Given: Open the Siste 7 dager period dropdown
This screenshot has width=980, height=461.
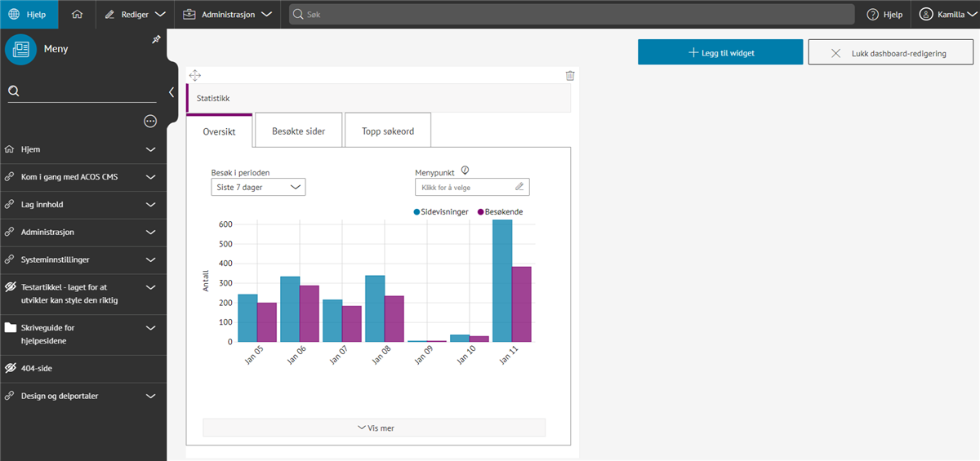Looking at the screenshot, I should [x=258, y=187].
